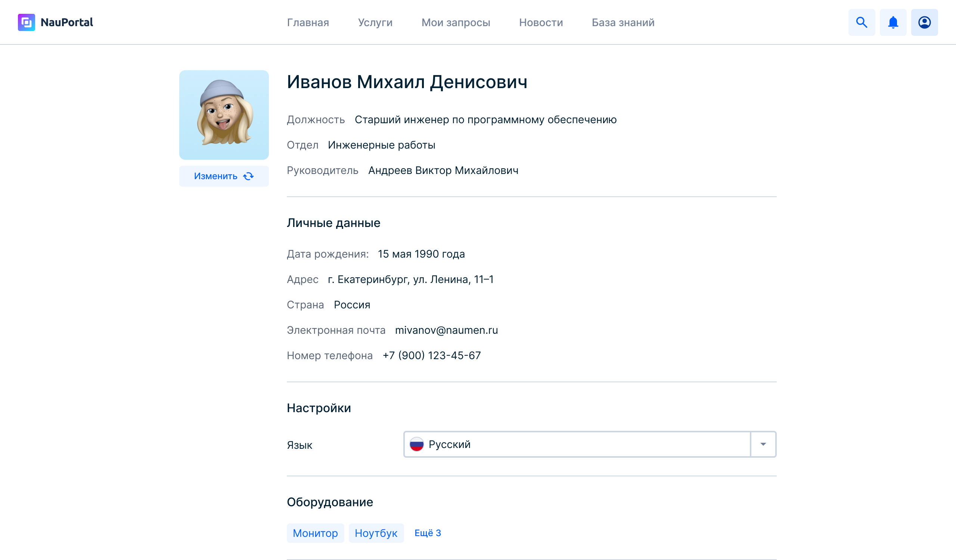Click the Номер телефона label
The width and height of the screenshot is (956, 560).
tap(330, 356)
